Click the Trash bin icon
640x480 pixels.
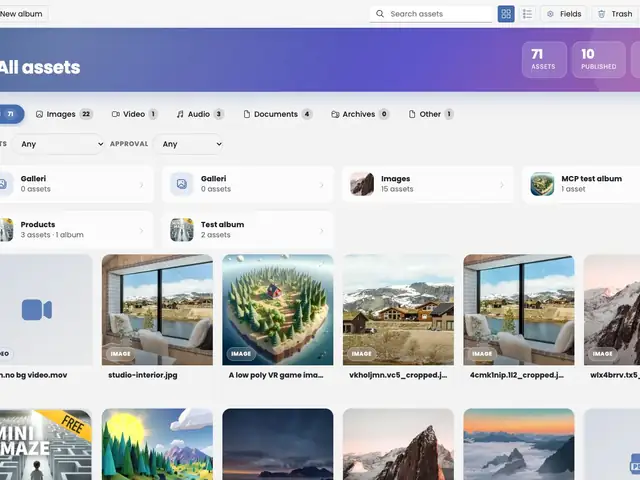602,14
